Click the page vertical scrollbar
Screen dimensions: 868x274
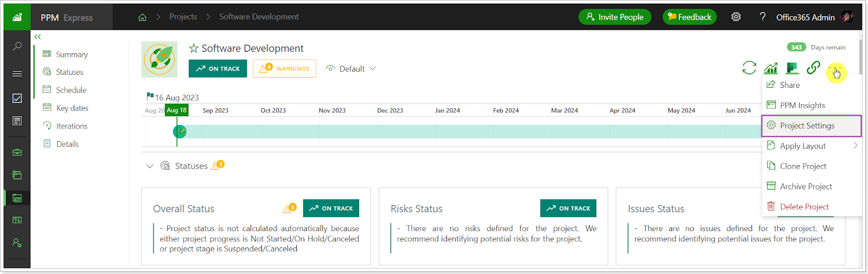[x=861, y=56]
